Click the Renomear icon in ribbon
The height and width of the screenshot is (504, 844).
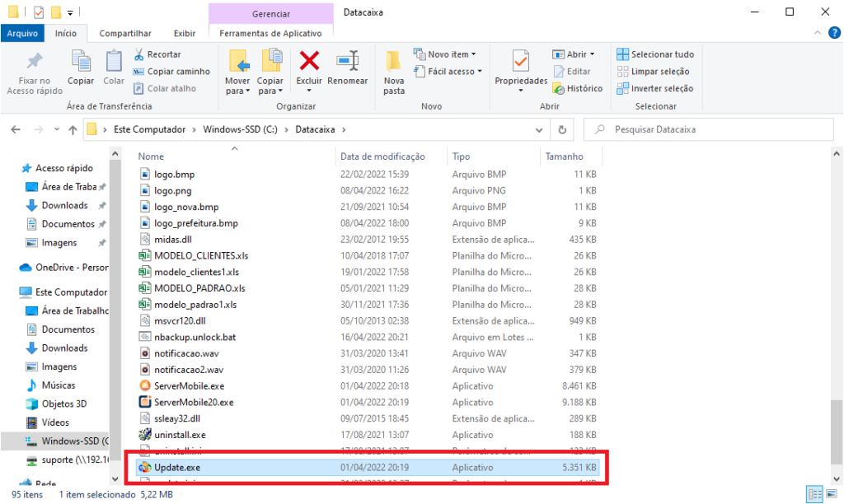[347, 63]
